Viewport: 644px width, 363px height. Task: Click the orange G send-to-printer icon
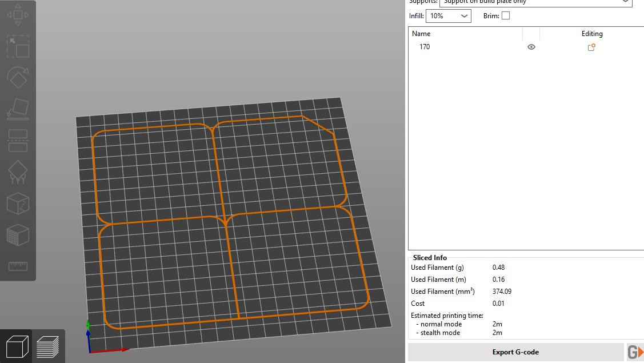click(635, 352)
